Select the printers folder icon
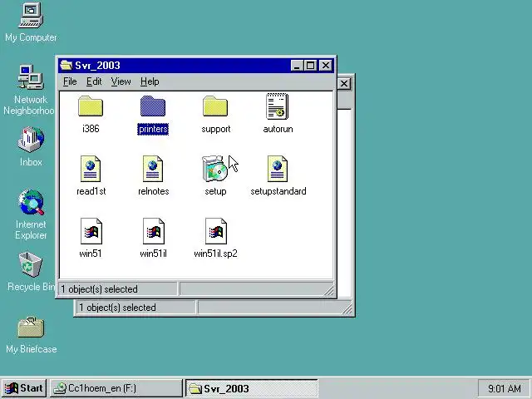532x399 pixels. point(153,106)
